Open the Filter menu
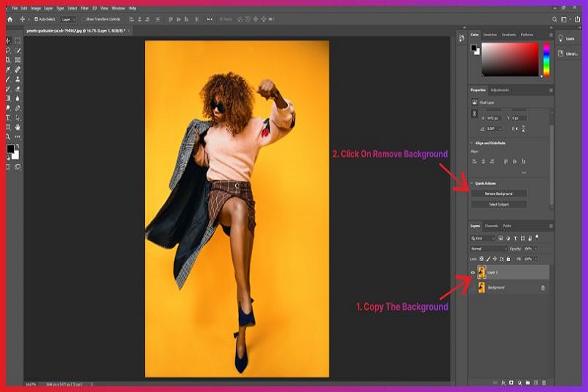 (x=85, y=8)
